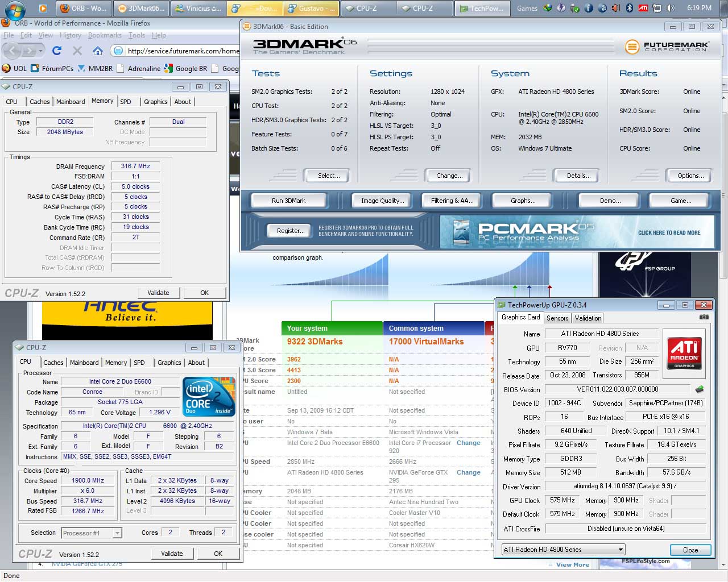This screenshot has width=728, height=582.
Task: Open the Validation tab in GPU-Z
Action: coord(588,318)
